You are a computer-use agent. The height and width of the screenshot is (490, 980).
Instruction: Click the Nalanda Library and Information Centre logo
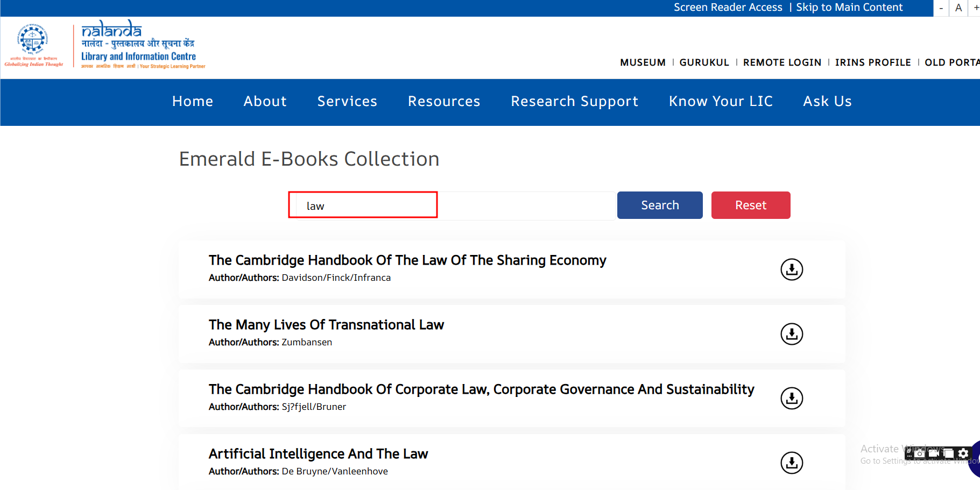coord(141,45)
